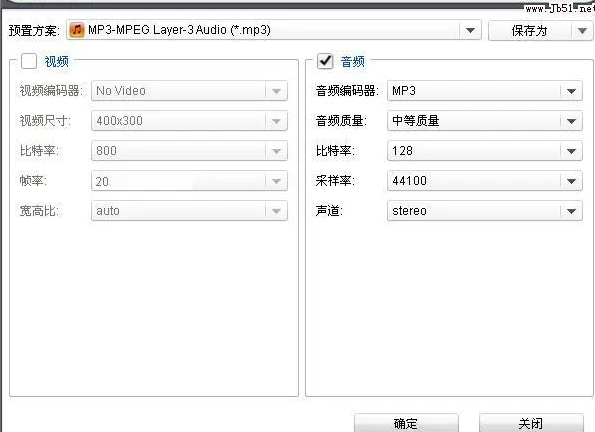Open the 宽高比 auto dropdown

tap(189, 211)
